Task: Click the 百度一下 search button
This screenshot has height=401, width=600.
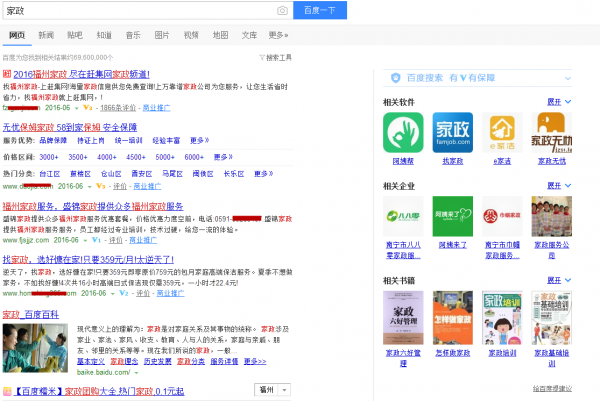Action: pos(320,10)
